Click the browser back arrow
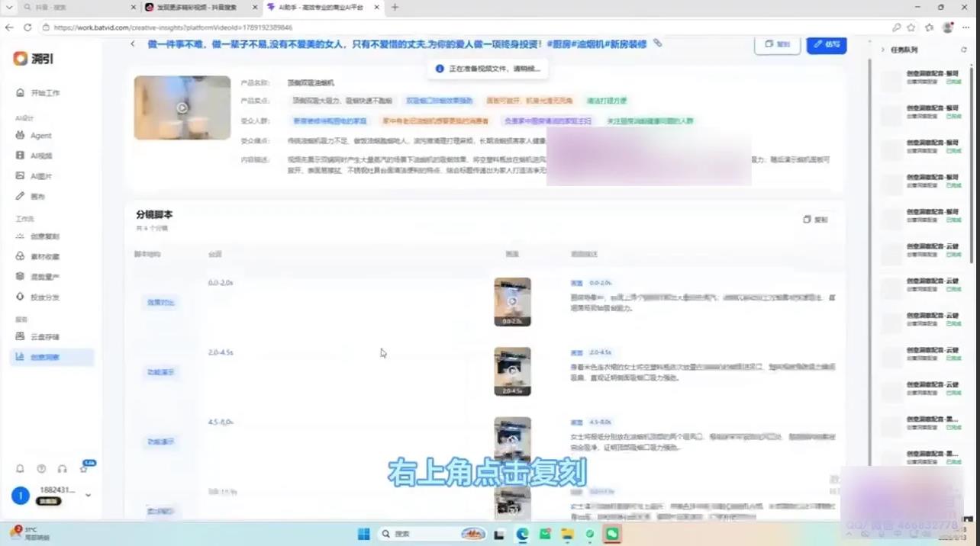Image resolution: width=980 pixels, height=546 pixels. click(x=9, y=27)
